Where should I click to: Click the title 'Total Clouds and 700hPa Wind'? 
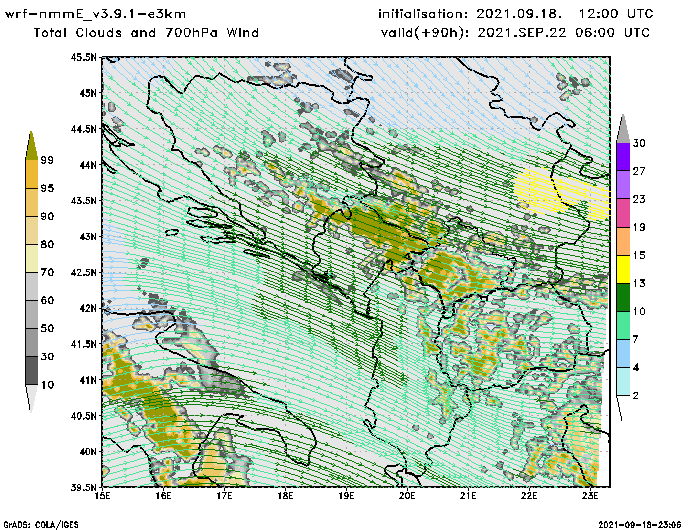(146, 33)
